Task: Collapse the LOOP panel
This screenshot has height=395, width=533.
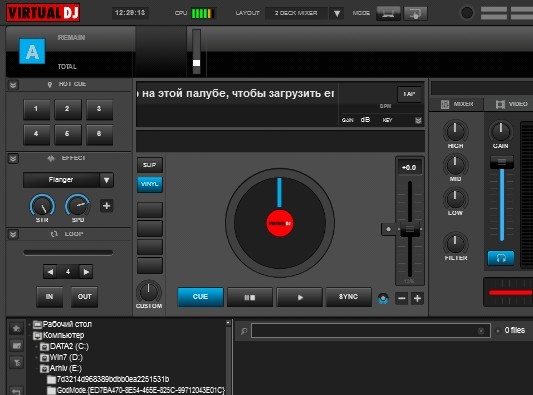Action: click(13, 234)
